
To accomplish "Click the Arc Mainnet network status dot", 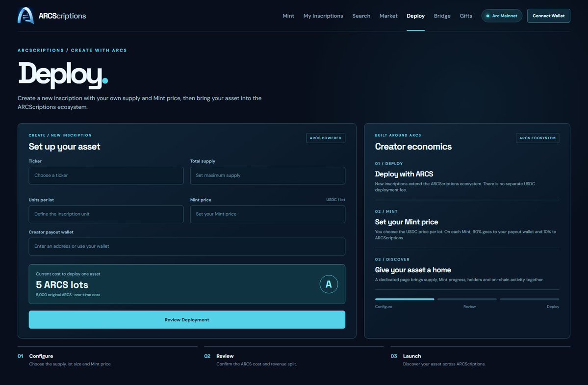I will click(487, 16).
